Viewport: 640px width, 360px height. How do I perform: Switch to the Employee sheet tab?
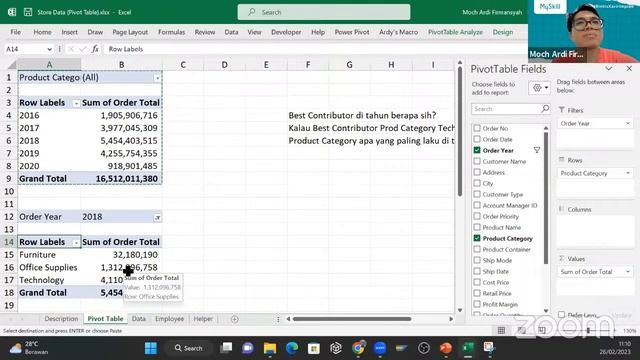click(x=169, y=319)
